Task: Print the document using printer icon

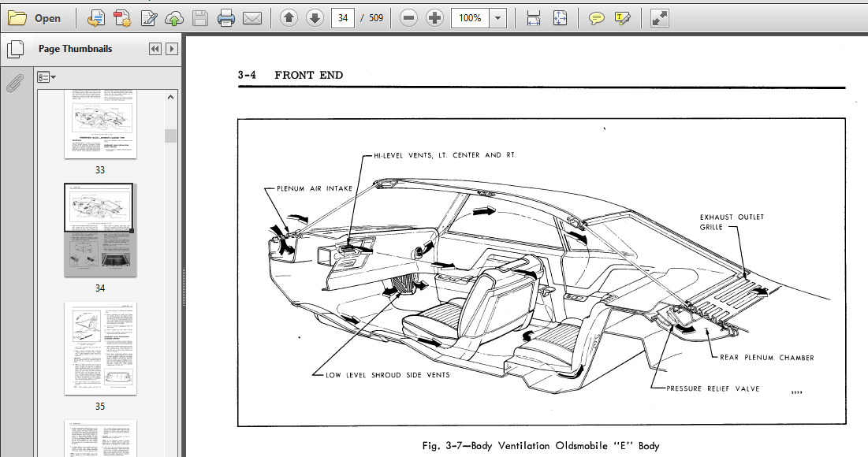Action: point(225,18)
